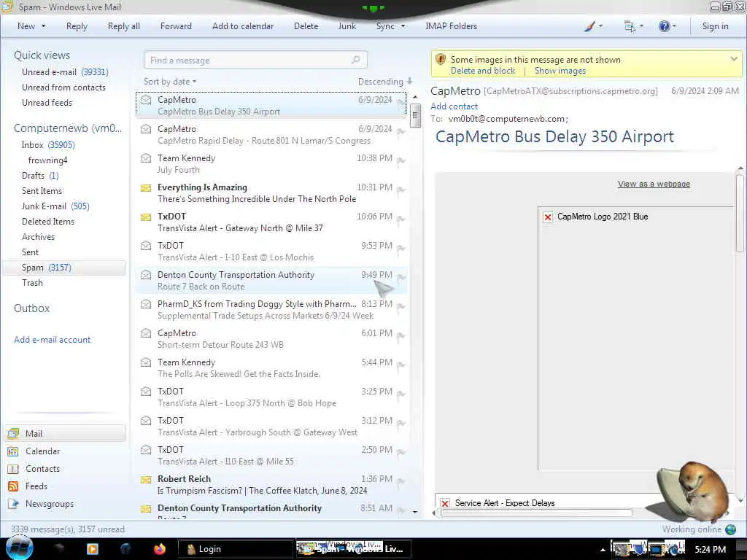
Task: Click the Add contact link
Action: tap(454, 106)
